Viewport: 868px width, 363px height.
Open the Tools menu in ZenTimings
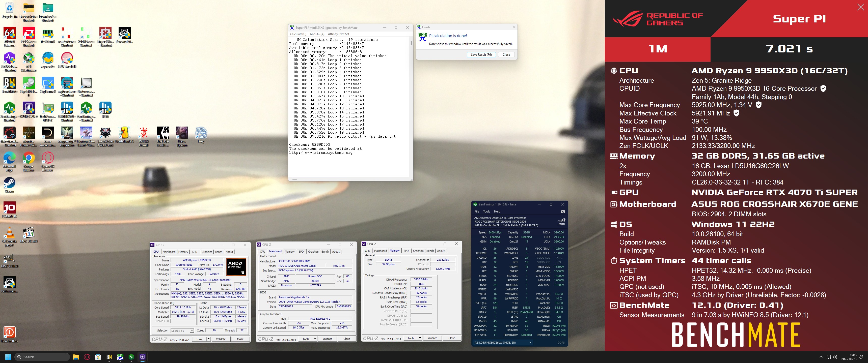(486, 211)
